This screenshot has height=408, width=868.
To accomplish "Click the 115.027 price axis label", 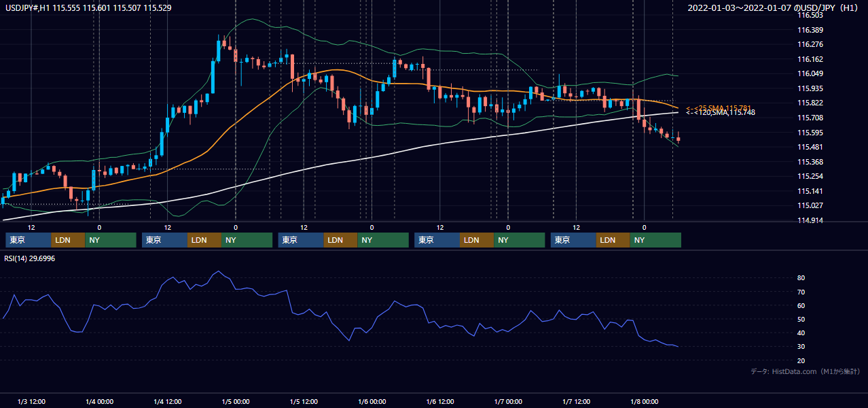I will tap(810, 205).
